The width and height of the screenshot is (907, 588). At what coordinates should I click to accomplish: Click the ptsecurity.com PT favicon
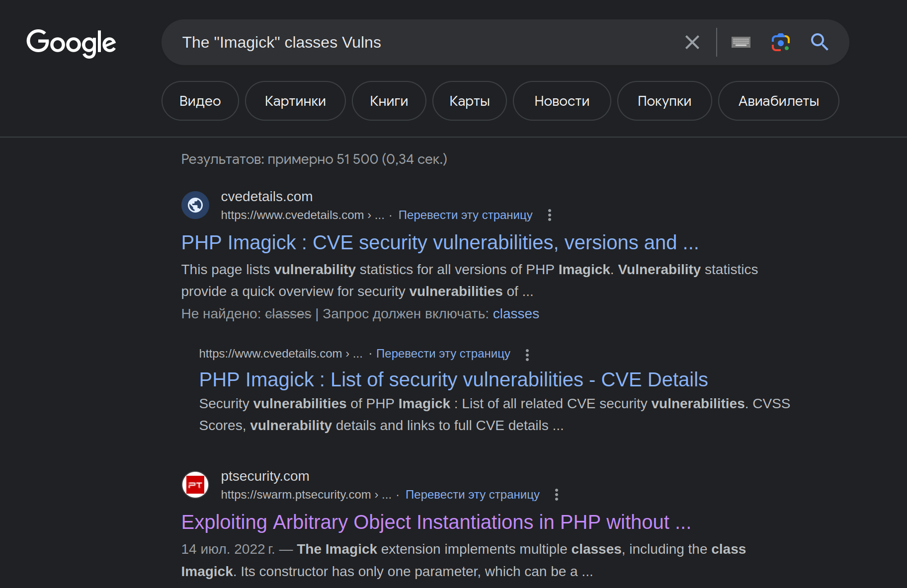coord(195,485)
